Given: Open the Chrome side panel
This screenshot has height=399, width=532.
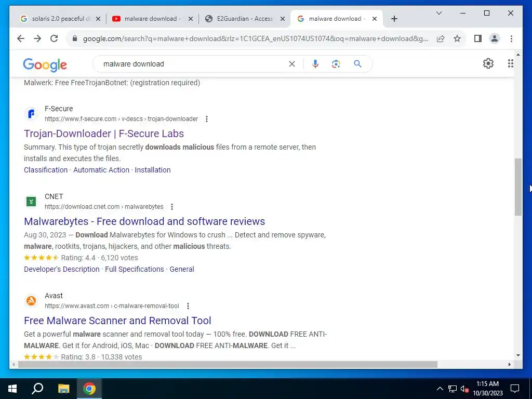Looking at the screenshot, I should click(x=478, y=38).
